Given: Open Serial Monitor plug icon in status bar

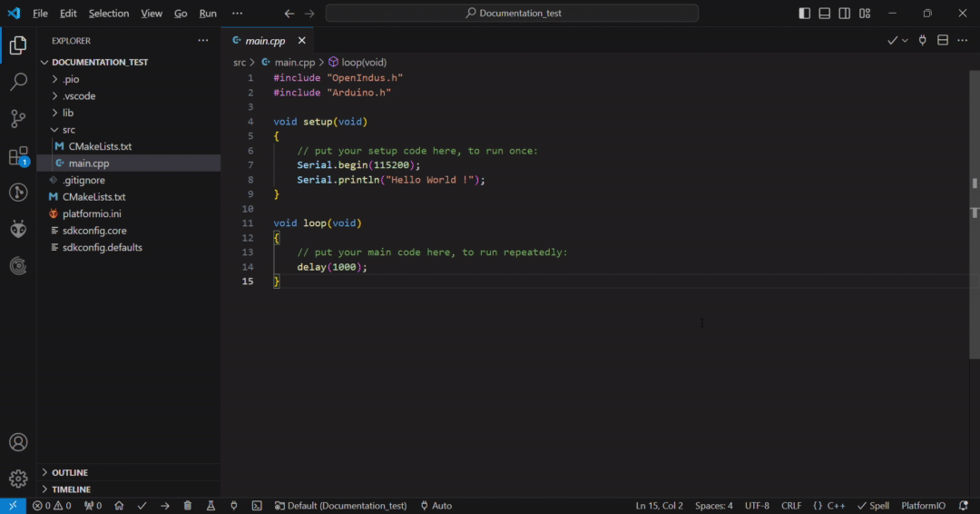Looking at the screenshot, I should click(x=234, y=506).
